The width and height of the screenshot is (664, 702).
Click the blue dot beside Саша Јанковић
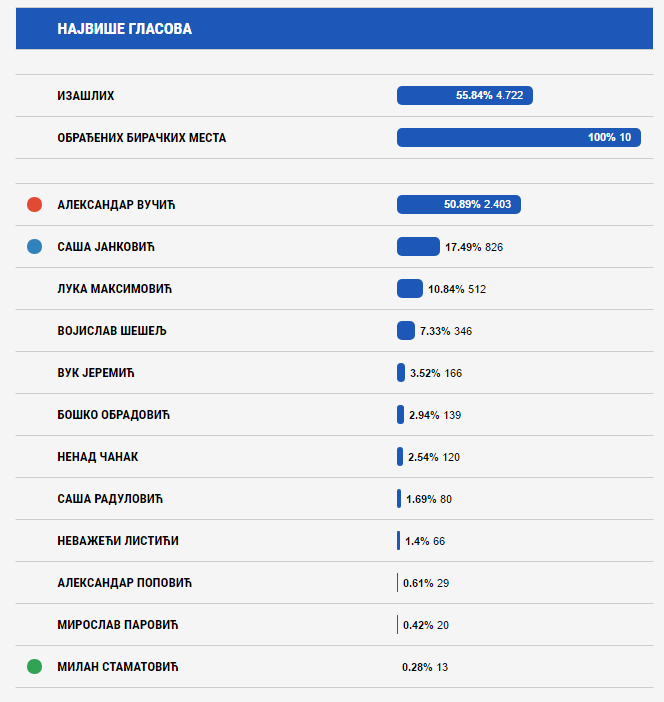34,247
